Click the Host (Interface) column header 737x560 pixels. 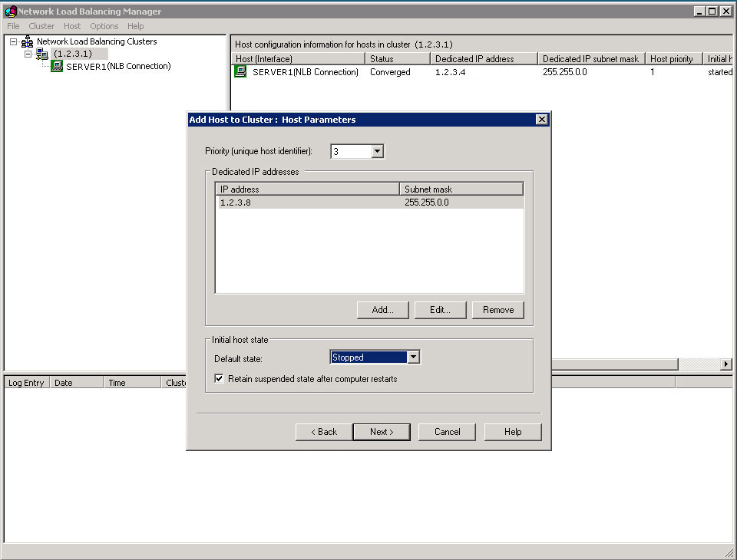(298, 59)
